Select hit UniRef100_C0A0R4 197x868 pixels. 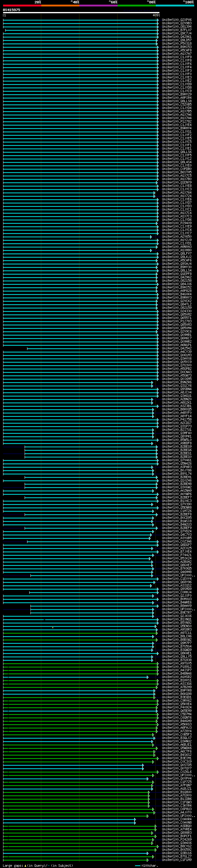click(x=177, y=819)
